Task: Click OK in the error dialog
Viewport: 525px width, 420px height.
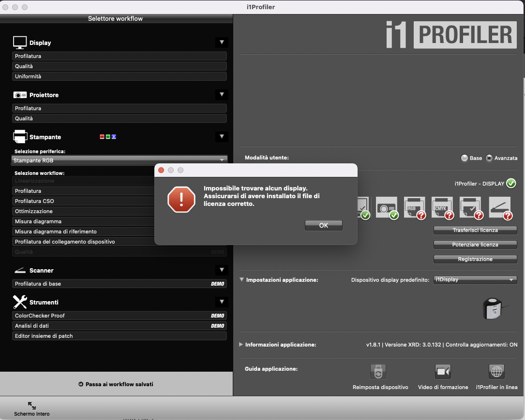Action: (323, 225)
